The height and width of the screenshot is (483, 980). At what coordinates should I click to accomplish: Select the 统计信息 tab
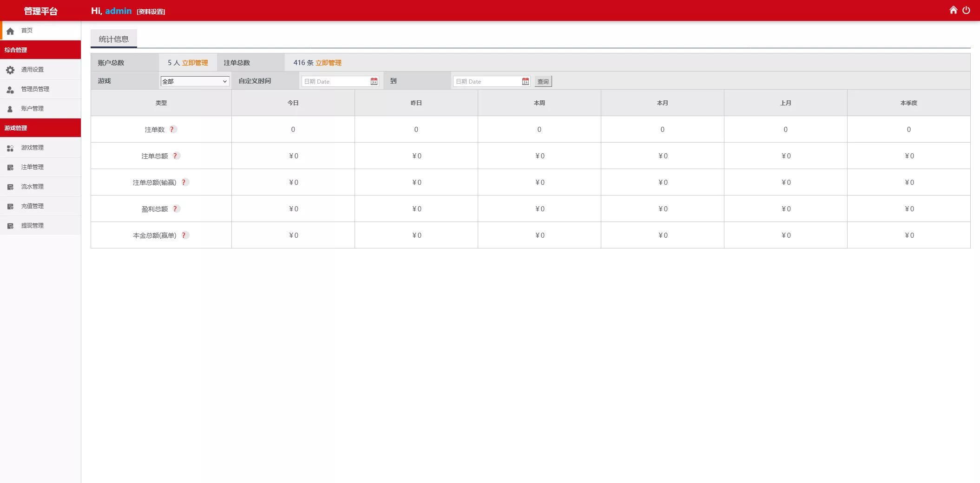[x=114, y=39]
